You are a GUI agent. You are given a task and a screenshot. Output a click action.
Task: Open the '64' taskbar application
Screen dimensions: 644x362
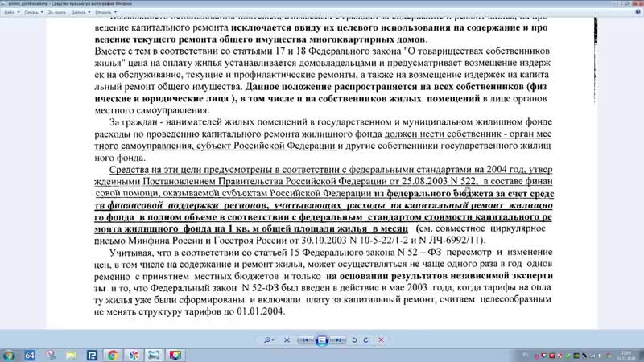tap(30, 355)
